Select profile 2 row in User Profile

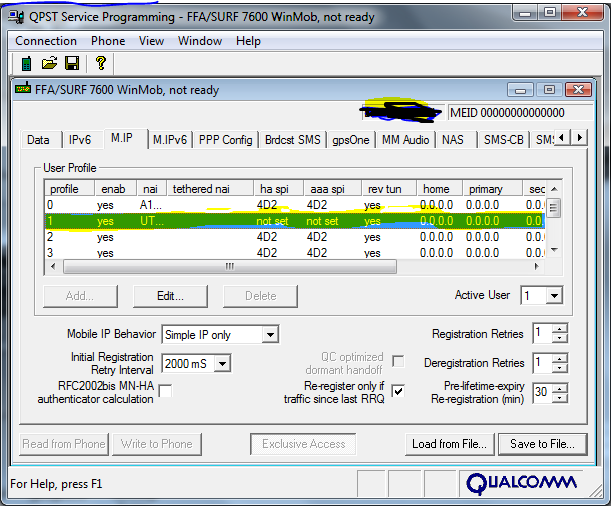point(295,237)
